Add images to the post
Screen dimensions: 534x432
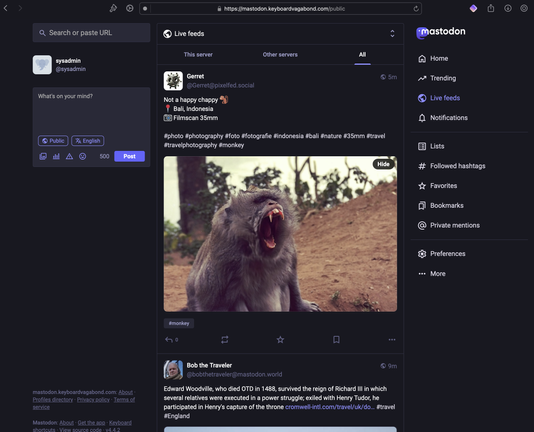pos(43,156)
